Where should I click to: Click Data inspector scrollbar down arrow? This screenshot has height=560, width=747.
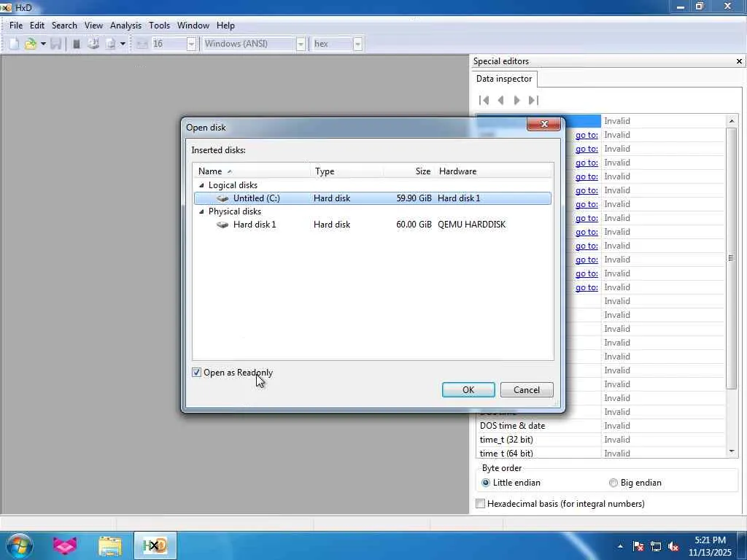tap(732, 451)
